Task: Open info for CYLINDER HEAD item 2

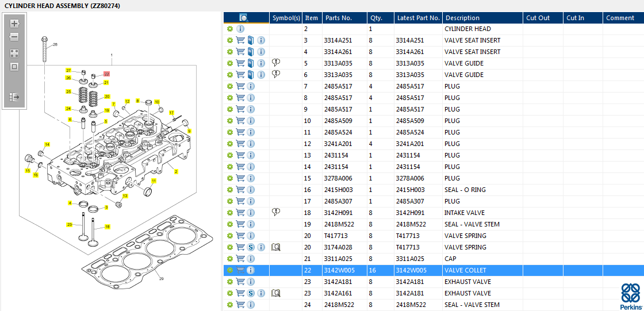Action: [x=241, y=29]
